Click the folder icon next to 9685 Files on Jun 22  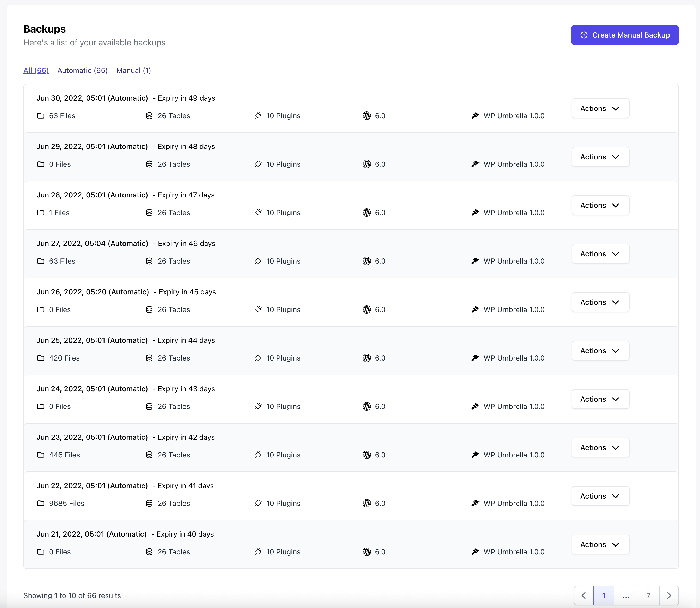41,503
